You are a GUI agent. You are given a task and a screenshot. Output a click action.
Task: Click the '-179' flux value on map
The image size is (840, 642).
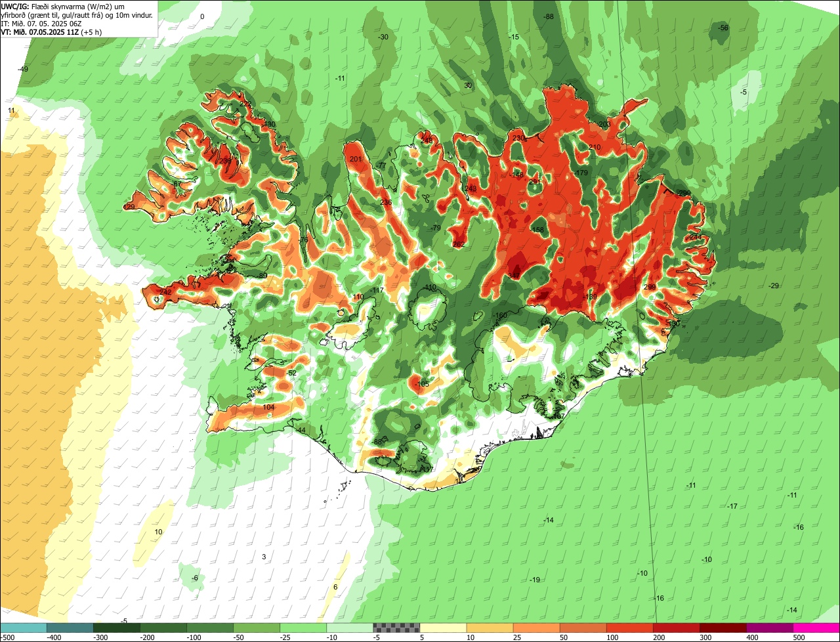tap(581, 173)
